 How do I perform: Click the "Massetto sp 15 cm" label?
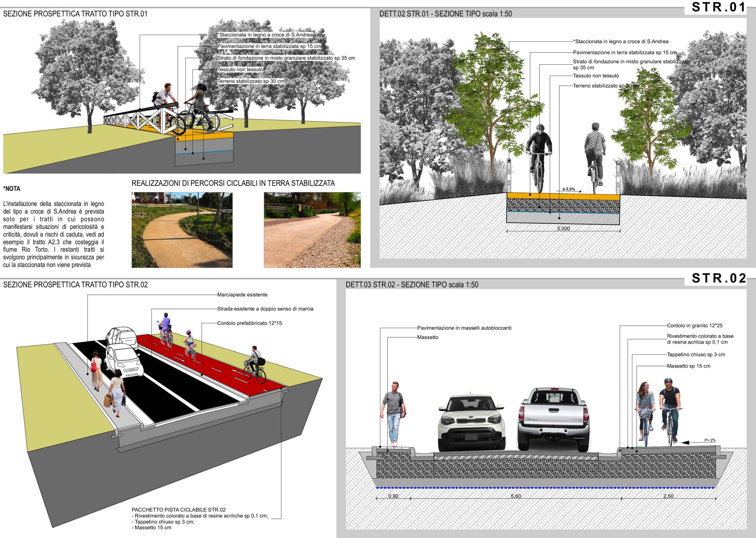688,366
